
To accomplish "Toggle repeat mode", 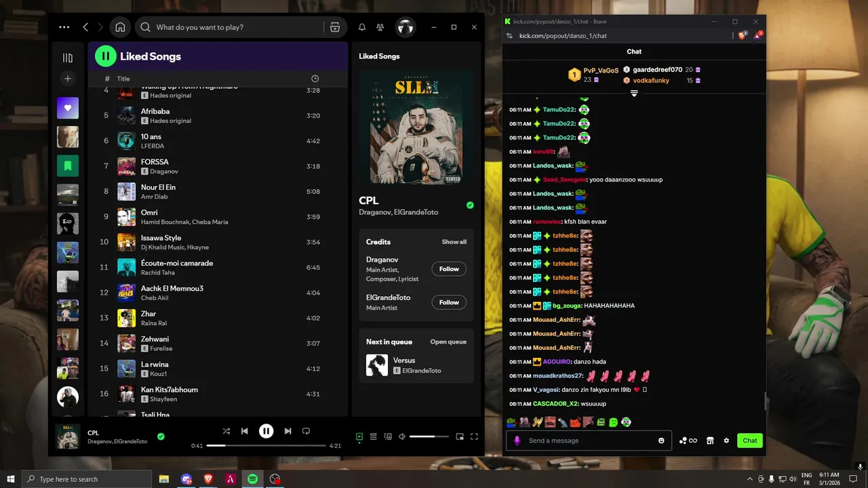I will 306,431.
